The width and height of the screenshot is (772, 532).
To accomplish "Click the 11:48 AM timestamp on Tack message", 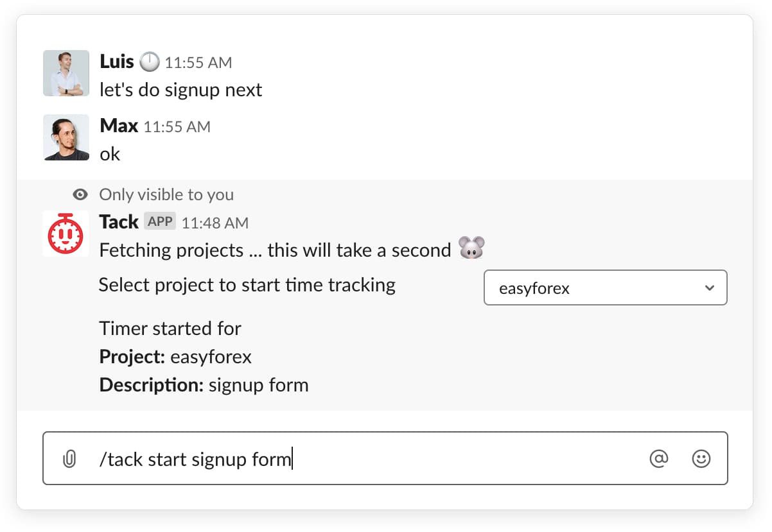I will click(215, 223).
